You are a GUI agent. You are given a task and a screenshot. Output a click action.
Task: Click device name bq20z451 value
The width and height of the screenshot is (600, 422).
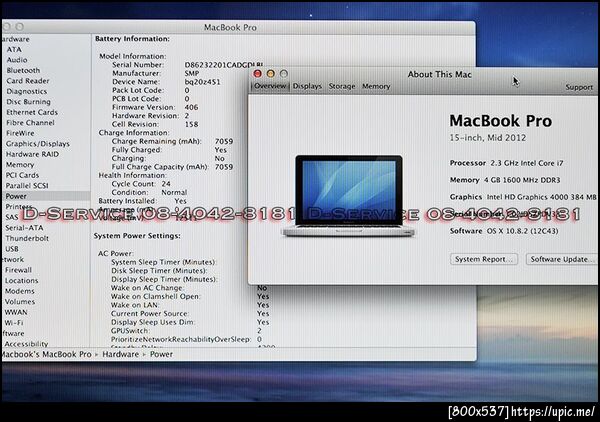[x=202, y=82]
